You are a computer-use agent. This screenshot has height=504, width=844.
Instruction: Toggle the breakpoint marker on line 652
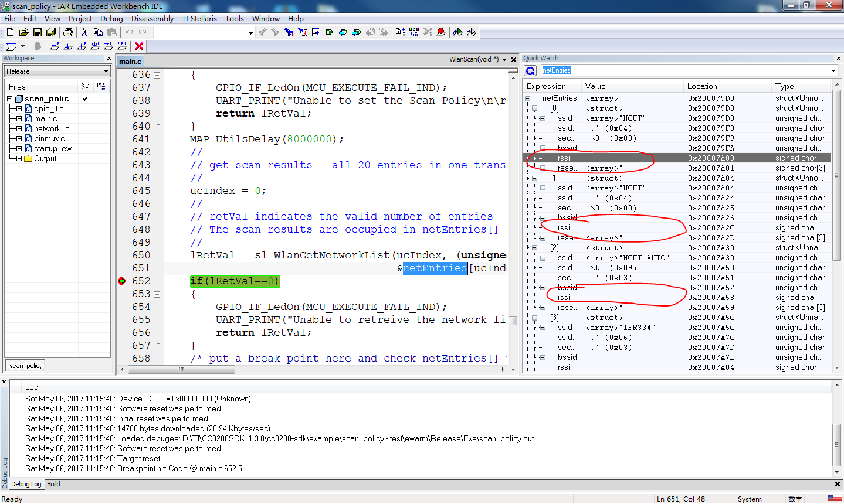point(122,281)
